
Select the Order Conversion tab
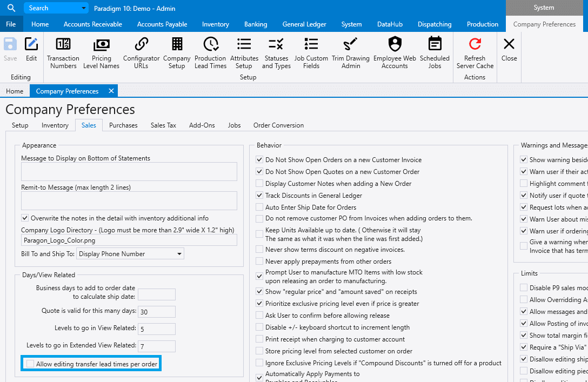click(x=278, y=125)
